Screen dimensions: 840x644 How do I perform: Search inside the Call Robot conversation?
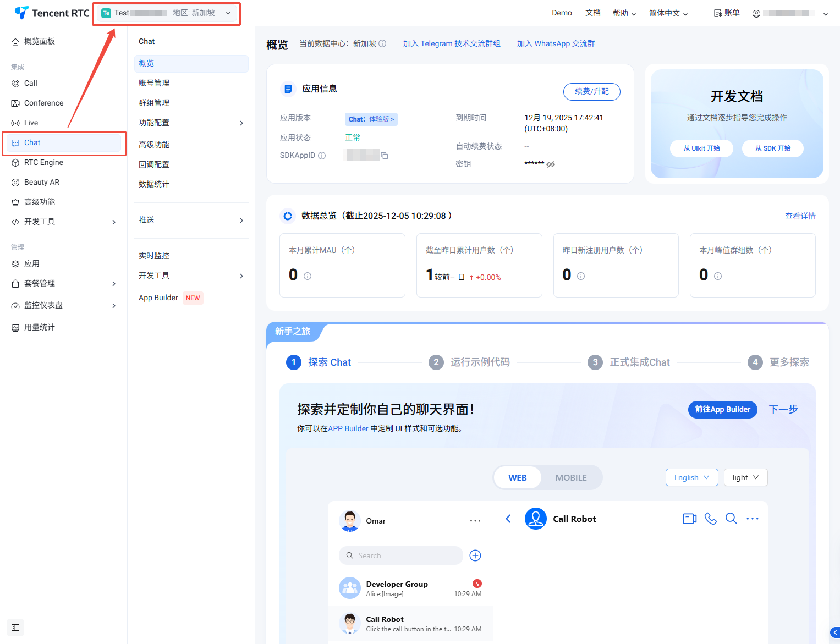[x=731, y=519]
